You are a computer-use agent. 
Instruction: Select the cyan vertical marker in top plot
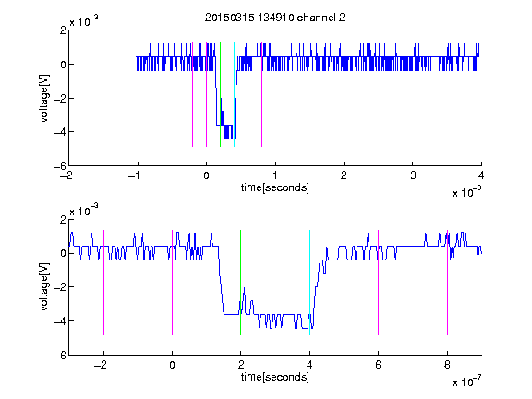pyautogui.click(x=234, y=94)
